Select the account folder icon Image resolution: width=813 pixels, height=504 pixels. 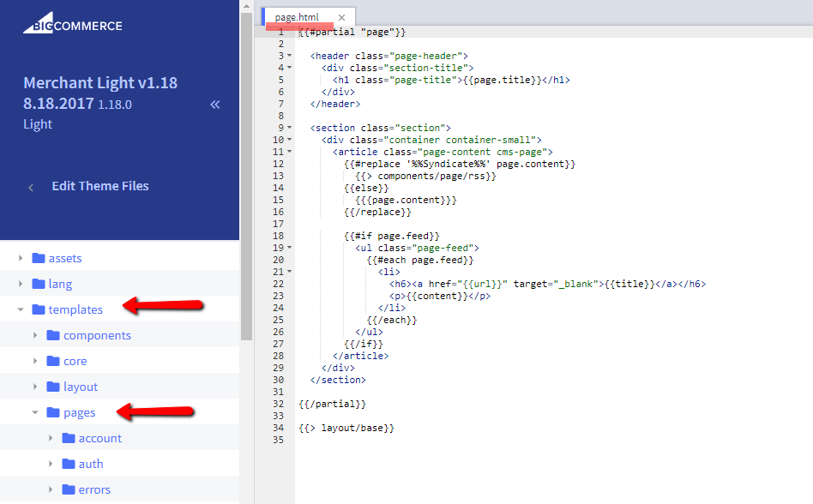(x=69, y=438)
